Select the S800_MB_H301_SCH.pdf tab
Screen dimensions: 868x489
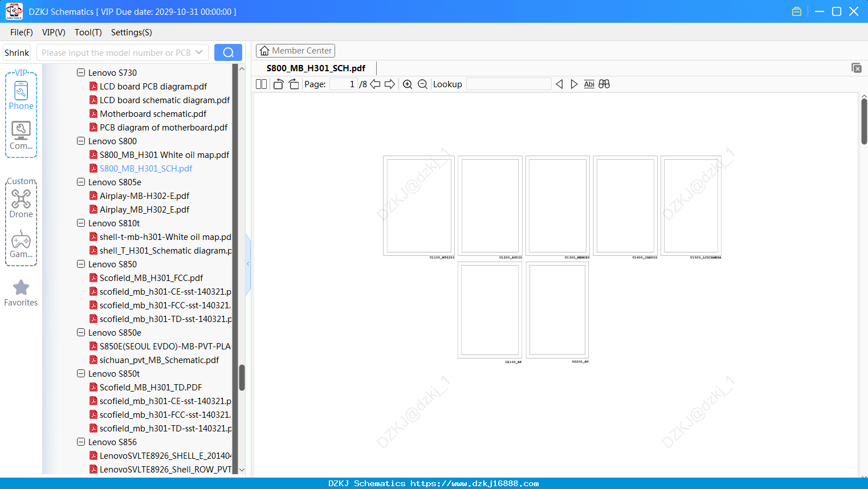point(316,68)
